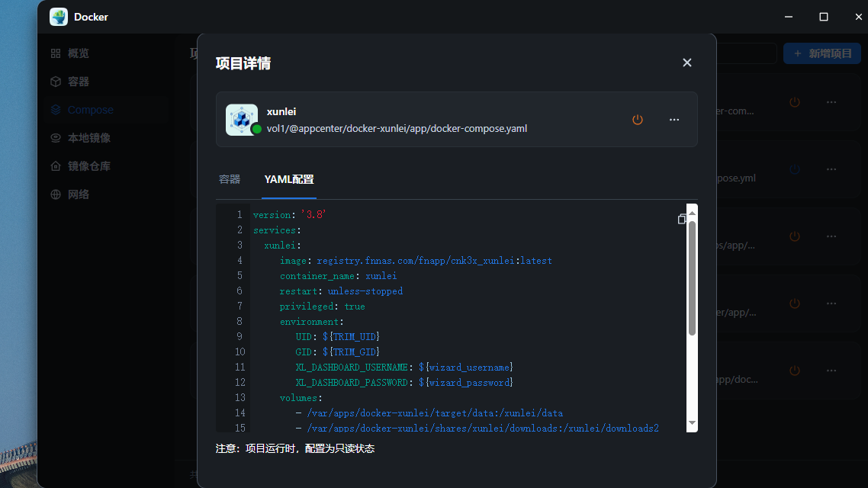Viewport: 868px width, 488px height.
Task: Go to 容器 in the sidebar
Action: click(x=78, y=82)
